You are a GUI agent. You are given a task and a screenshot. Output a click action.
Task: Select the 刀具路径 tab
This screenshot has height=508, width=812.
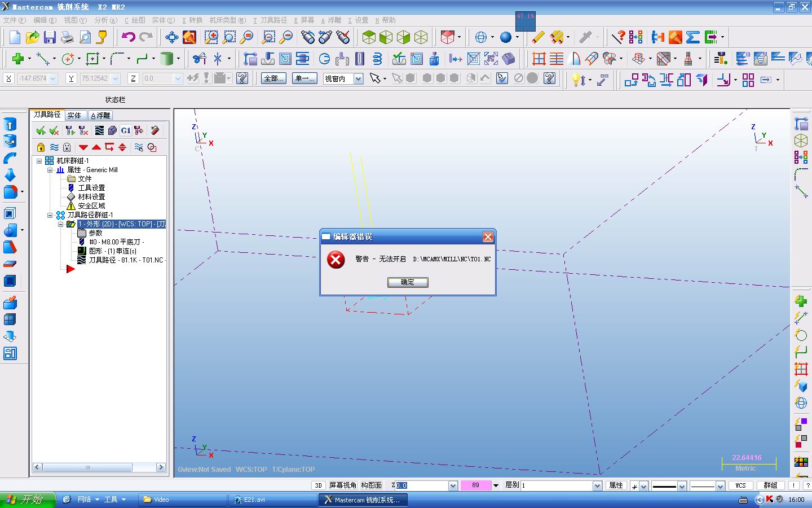click(47, 115)
